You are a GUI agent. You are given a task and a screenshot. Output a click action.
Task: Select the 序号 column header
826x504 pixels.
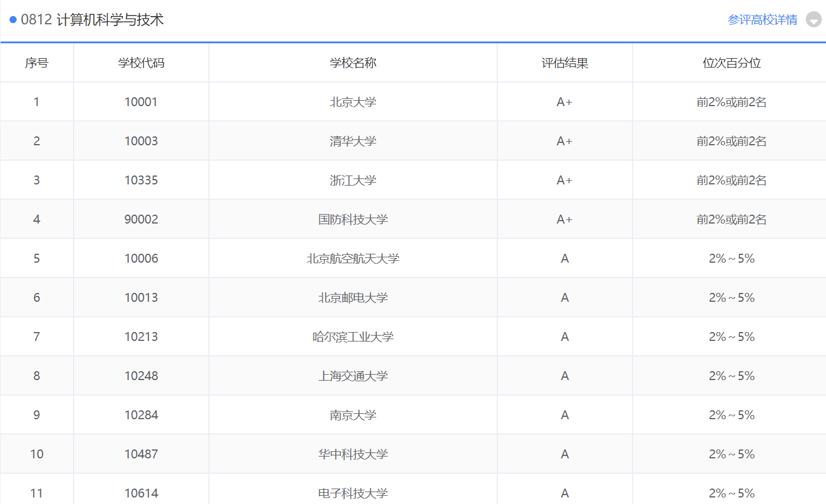pyautogui.click(x=37, y=63)
